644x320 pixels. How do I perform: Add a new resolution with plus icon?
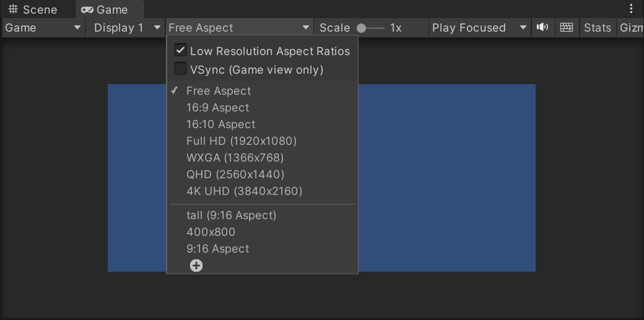coord(196,266)
